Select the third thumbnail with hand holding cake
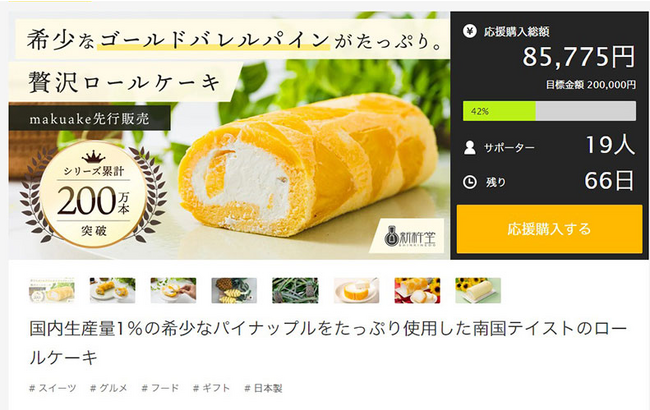The width and height of the screenshot is (650, 410). point(173,291)
